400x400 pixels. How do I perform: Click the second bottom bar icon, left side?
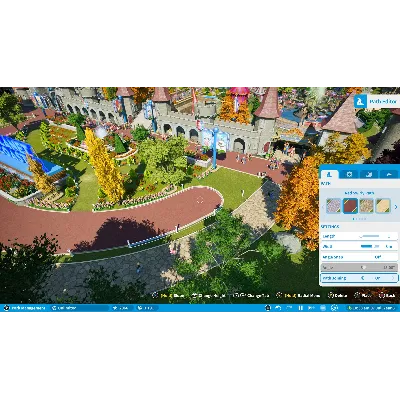pos(54,308)
